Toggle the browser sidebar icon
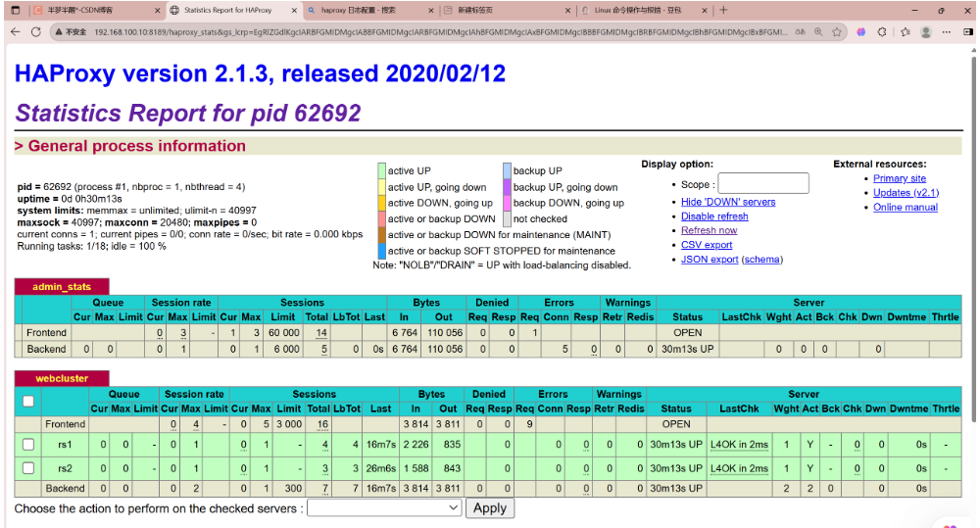Viewport: 980px width, 528px height. (x=967, y=32)
